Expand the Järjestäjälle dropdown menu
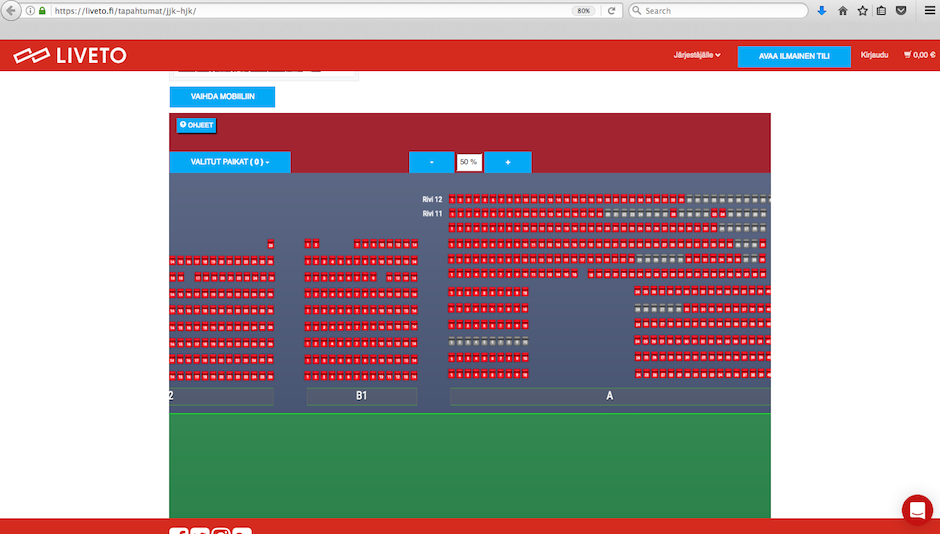 (x=697, y=55)
